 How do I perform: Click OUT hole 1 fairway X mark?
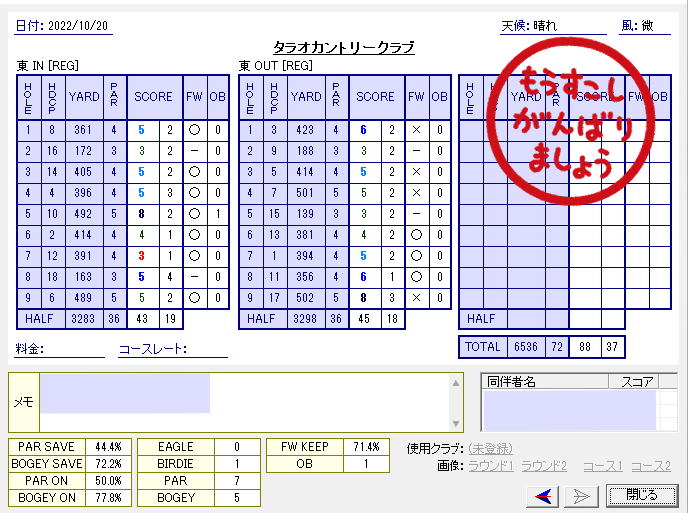(x=416, y=130)
